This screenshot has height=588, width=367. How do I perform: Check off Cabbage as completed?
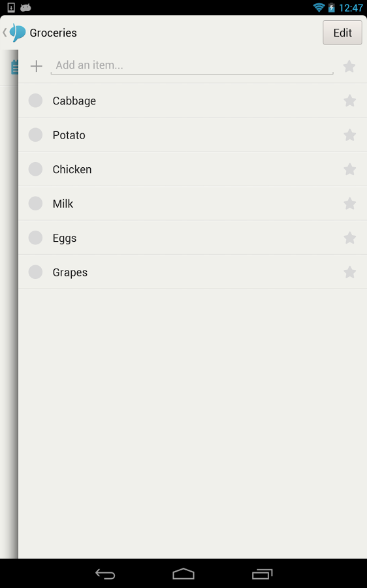(x=36, y=101)
